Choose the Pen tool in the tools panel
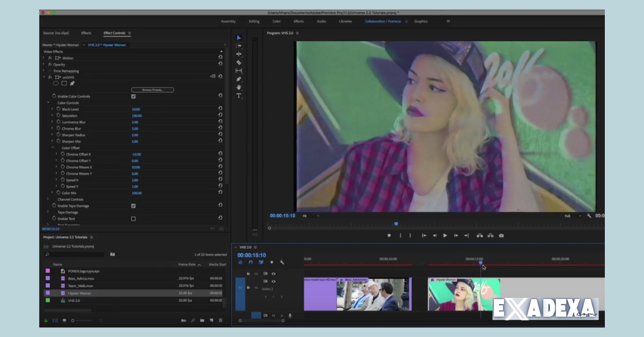Screen dimensions: 644x337 tap(239, 79)
